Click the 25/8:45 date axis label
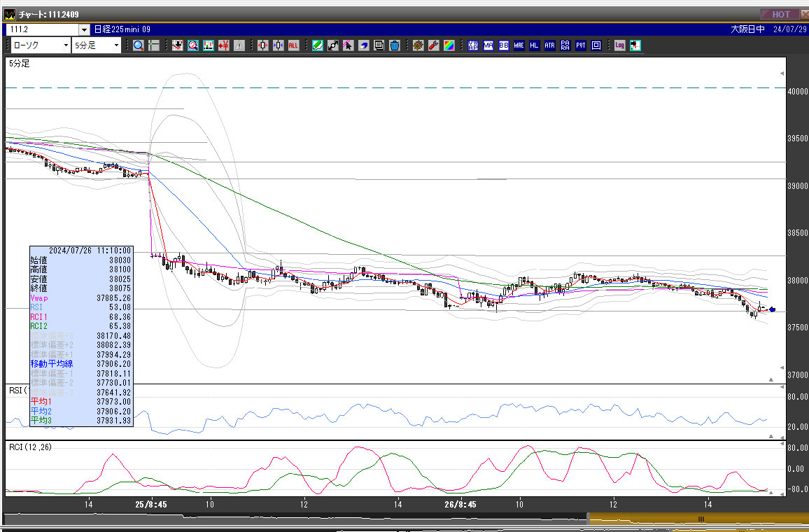This screenshot has width=809, height=532. 151,504
